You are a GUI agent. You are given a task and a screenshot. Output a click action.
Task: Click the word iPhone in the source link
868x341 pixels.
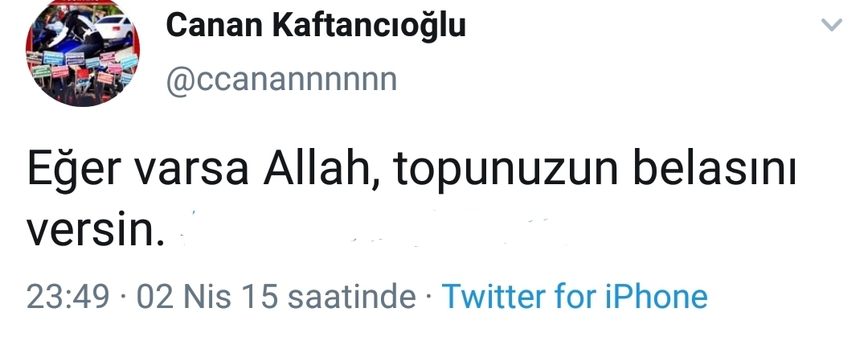[657, 296]
